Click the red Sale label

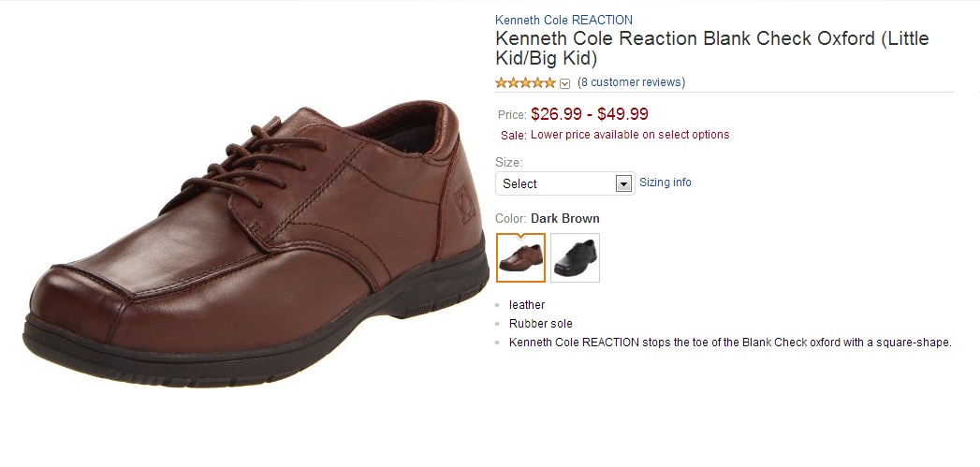click(513, 135)
